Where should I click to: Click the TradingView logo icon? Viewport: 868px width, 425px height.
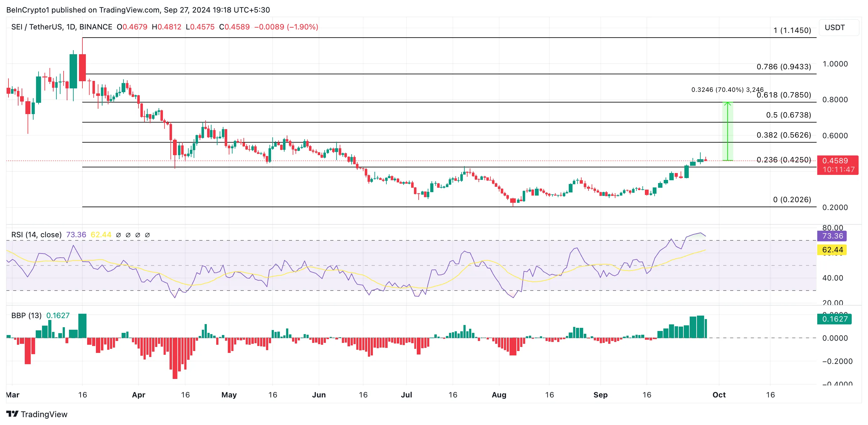[x=12, y=413]
